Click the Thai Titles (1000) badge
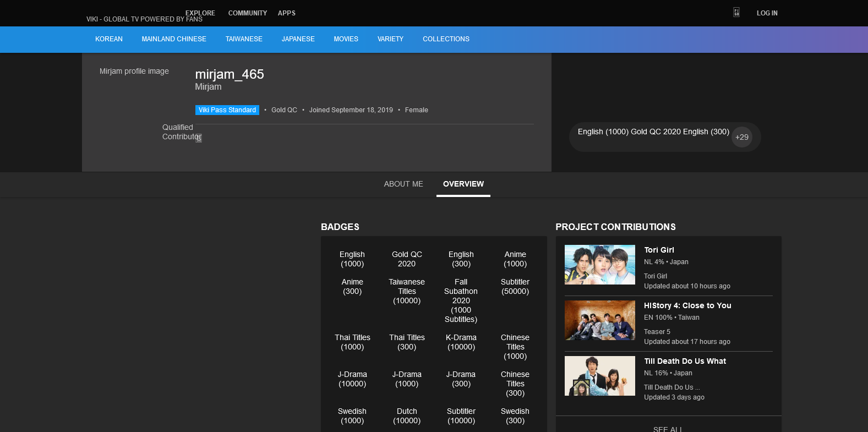This screenshot has height=432, width=868. (352, 342)
